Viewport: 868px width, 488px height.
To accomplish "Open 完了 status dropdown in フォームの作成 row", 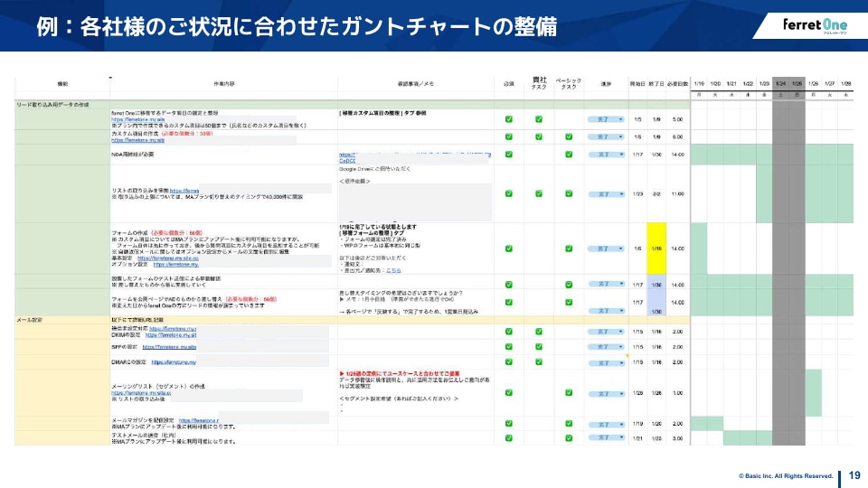I will coord(606,249).
